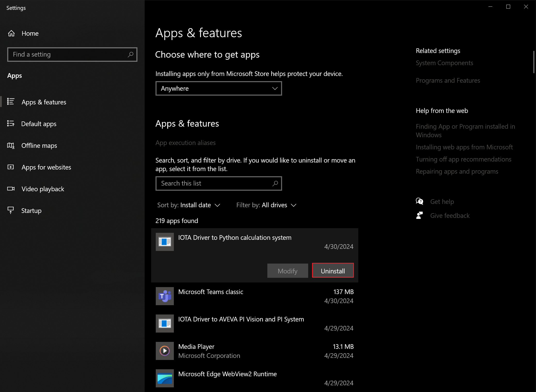Click the Apps for websites sidebar icon
This screenshot has width=536, height=392.
point(11,167)
